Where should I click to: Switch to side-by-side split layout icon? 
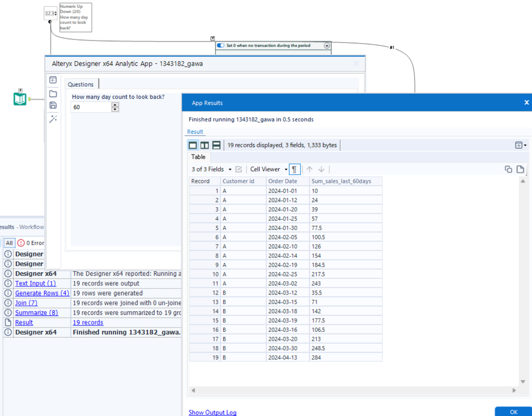(x=204, y=145)
